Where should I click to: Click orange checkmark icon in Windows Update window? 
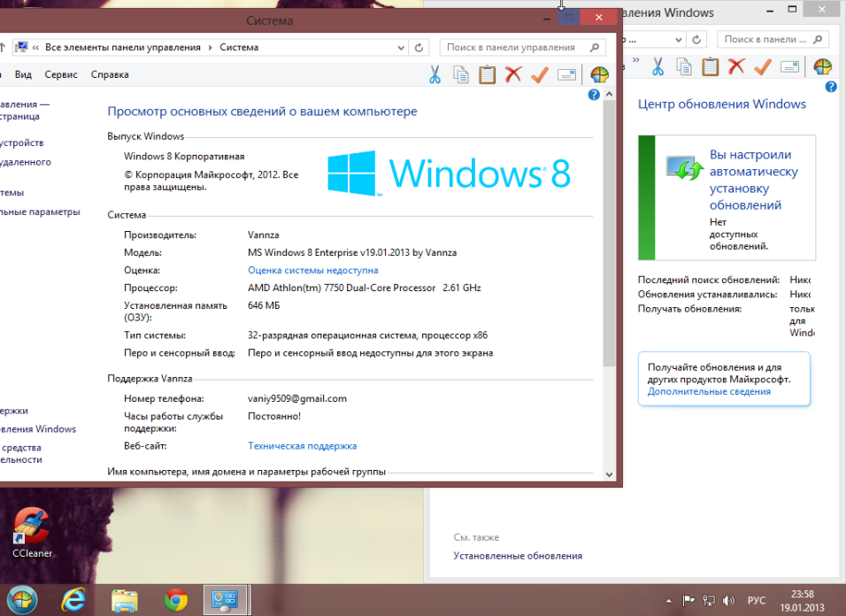coord(763,66)
